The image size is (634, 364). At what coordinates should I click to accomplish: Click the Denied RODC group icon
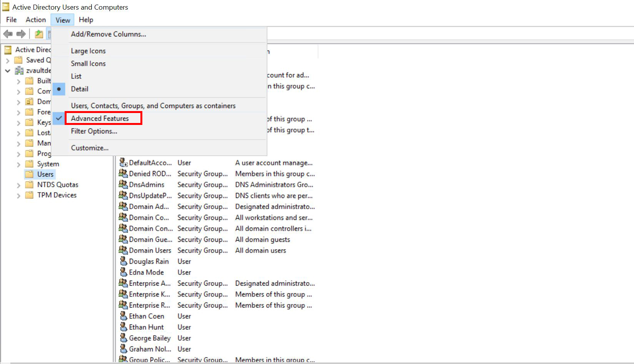click(x=123, y=173)
